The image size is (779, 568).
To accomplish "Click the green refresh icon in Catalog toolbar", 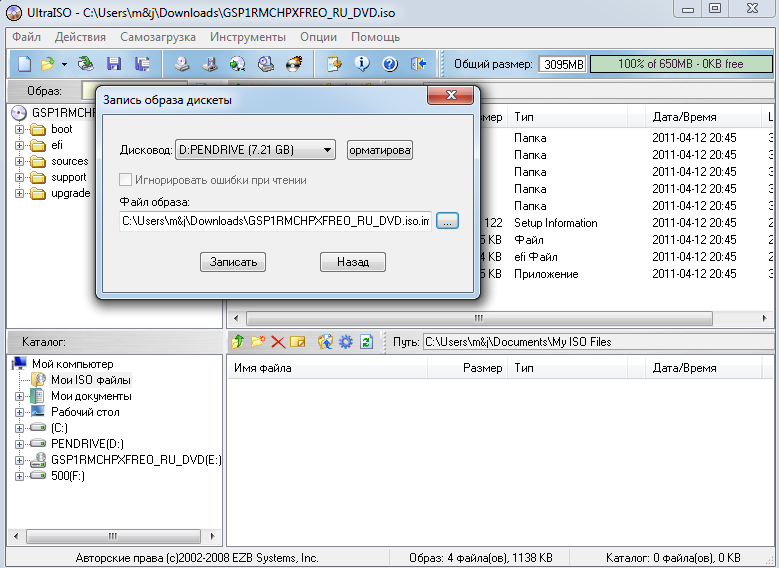I will (367, 342).
